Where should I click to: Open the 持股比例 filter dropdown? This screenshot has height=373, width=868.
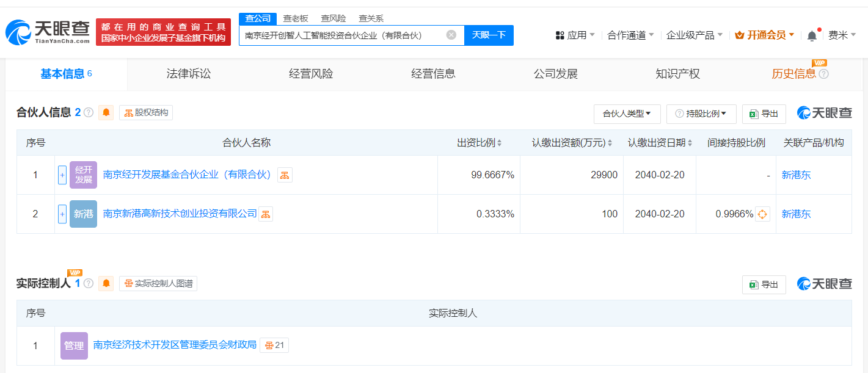pos(701,114)
